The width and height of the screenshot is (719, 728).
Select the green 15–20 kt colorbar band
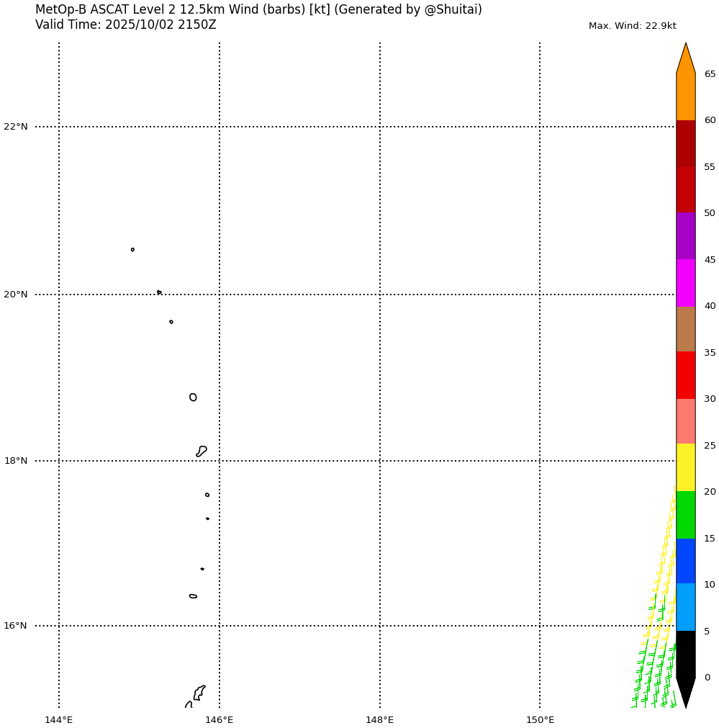[685, 514]
